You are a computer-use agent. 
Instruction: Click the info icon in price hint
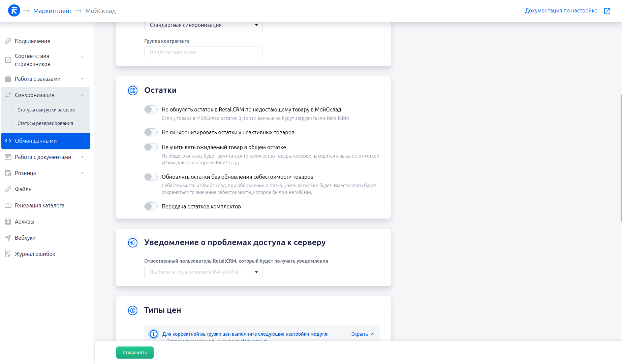[154, 334]
